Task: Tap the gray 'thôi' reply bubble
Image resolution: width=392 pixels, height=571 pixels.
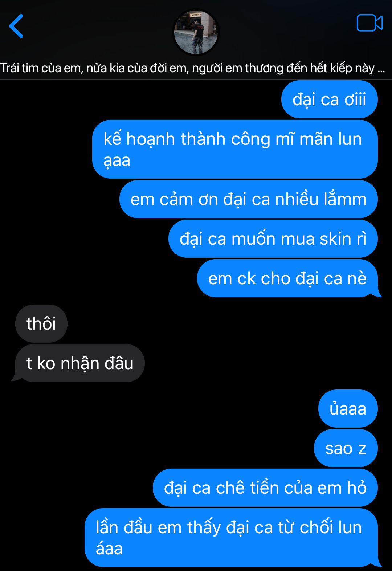Action: click(x=41, y=323)
